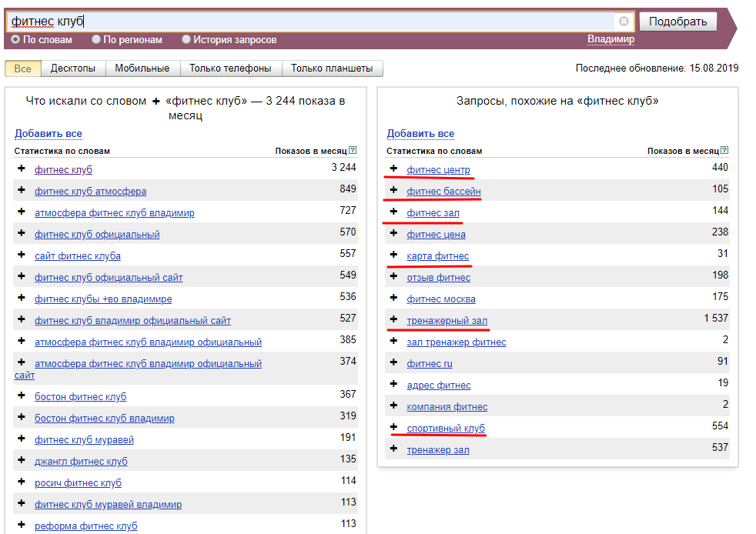
Task: Click plus next to 'спортивный клуб'
Action: pyautogui.click(x=393, y=427)
